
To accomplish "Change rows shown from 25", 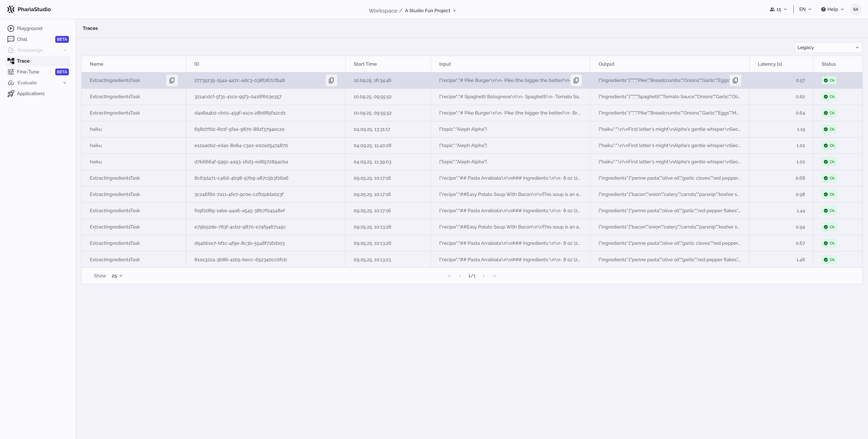I will point(117,276).
